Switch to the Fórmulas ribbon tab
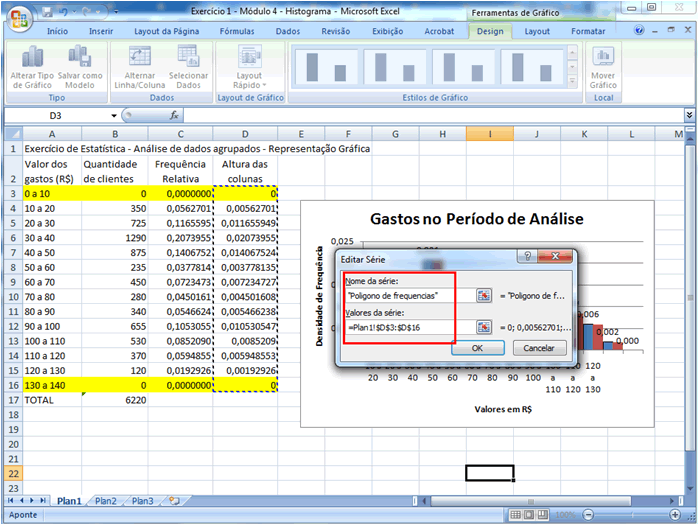This screenshot has width=698, height=524. click(x=236, y=31)
